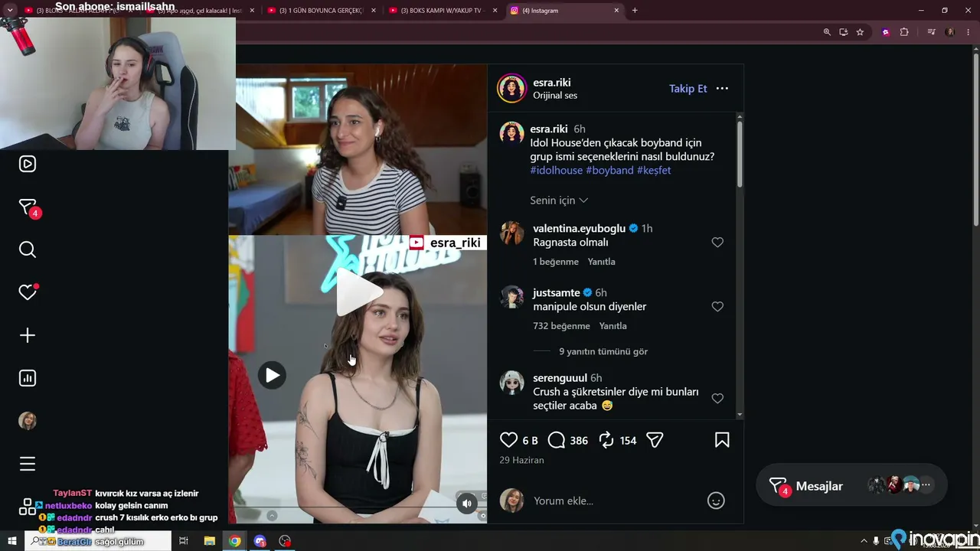Open comments using speech bubble icon

557,440
